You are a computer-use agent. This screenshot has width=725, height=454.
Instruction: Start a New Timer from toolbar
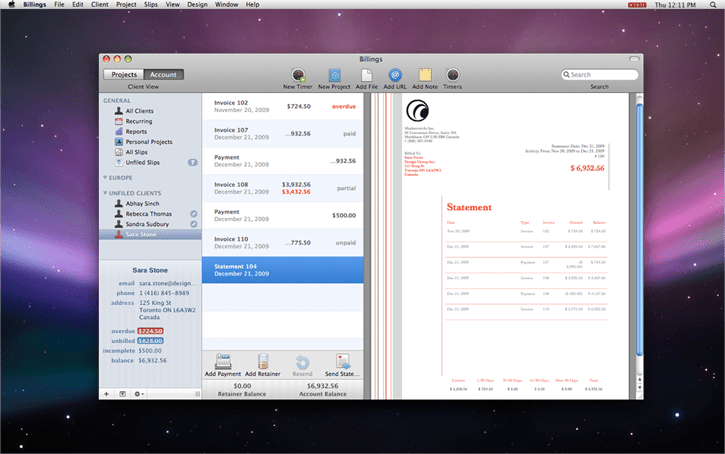pos(298,75)
